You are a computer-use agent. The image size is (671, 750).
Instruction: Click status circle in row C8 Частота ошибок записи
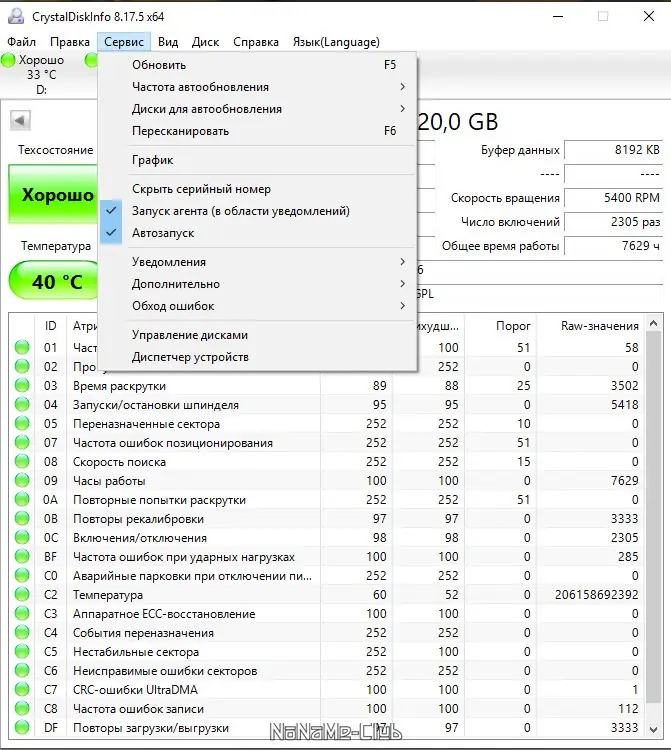(x=22, y=708)
